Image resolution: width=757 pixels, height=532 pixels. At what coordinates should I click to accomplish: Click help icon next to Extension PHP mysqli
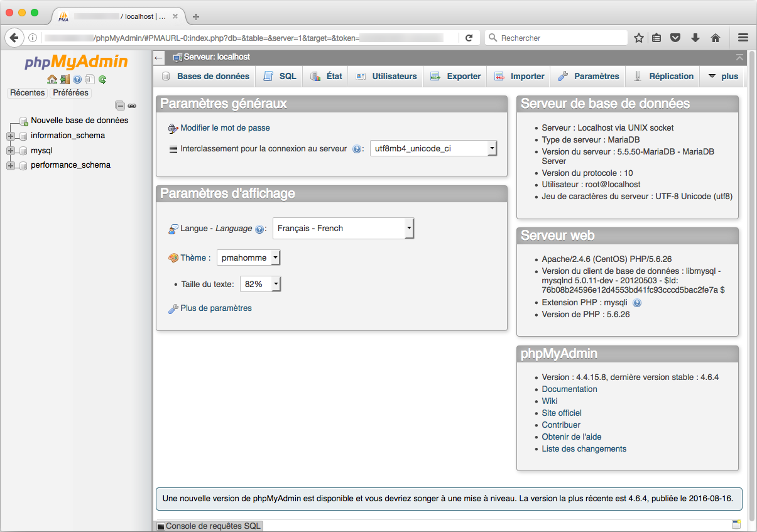pos(636,303)
